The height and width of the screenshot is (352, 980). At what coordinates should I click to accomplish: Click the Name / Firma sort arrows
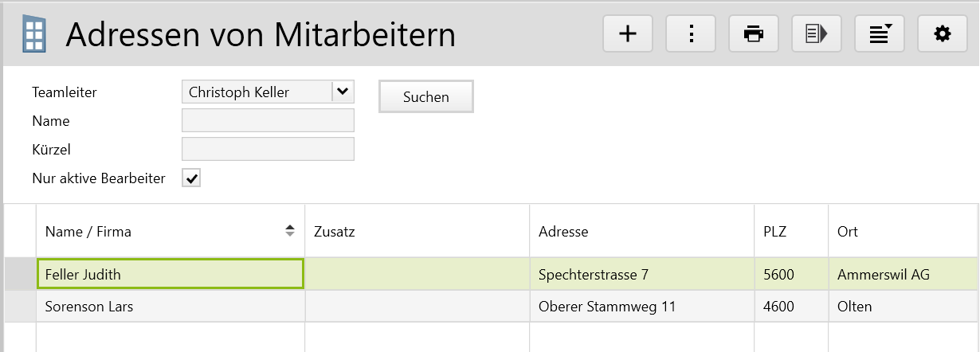[x=290, y=231]
